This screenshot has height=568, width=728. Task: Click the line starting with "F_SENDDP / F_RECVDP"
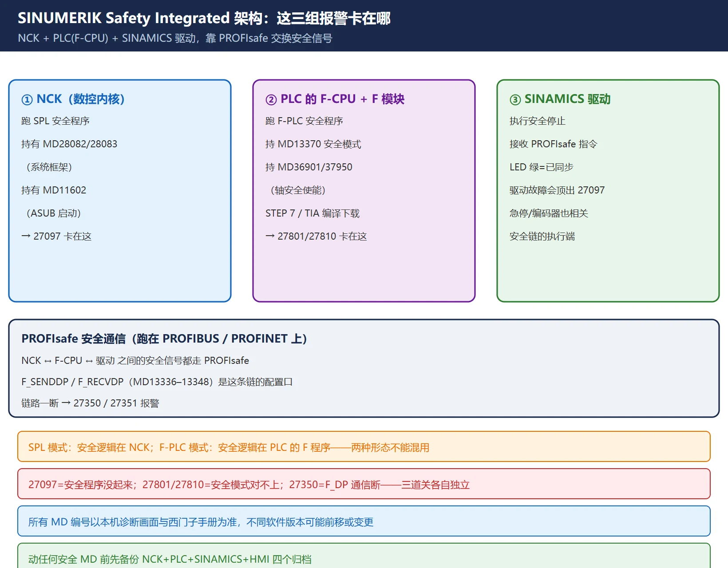[157, 382]
